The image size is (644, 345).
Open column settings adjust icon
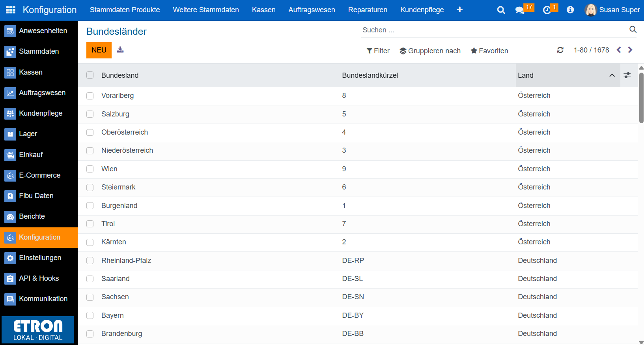pyautogui.click(x=627, y=75)
